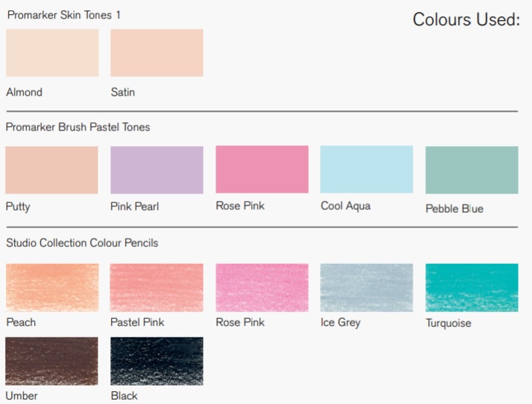Choose the Peach pencil swatch
The width and height of the screenshot is (532, 404).
[x=53, y=288]
